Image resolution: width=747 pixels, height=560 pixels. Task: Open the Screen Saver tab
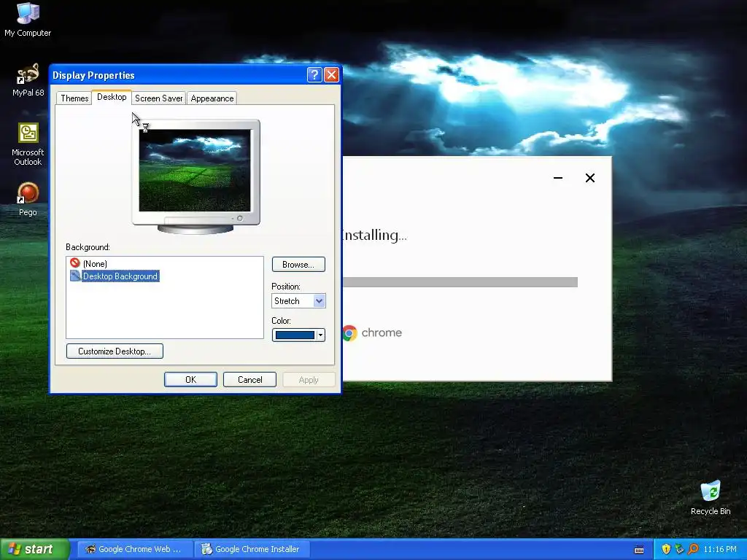pos(158,98)
